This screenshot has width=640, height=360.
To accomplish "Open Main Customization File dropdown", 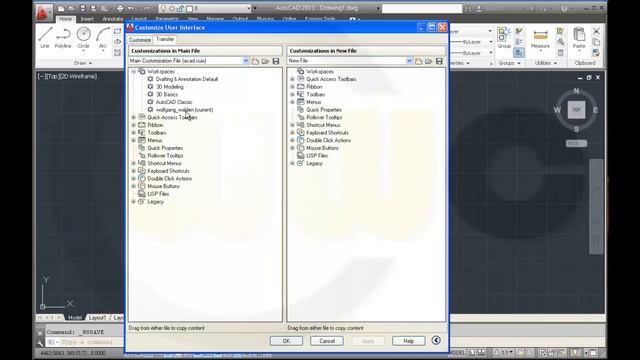I will 246,61.
